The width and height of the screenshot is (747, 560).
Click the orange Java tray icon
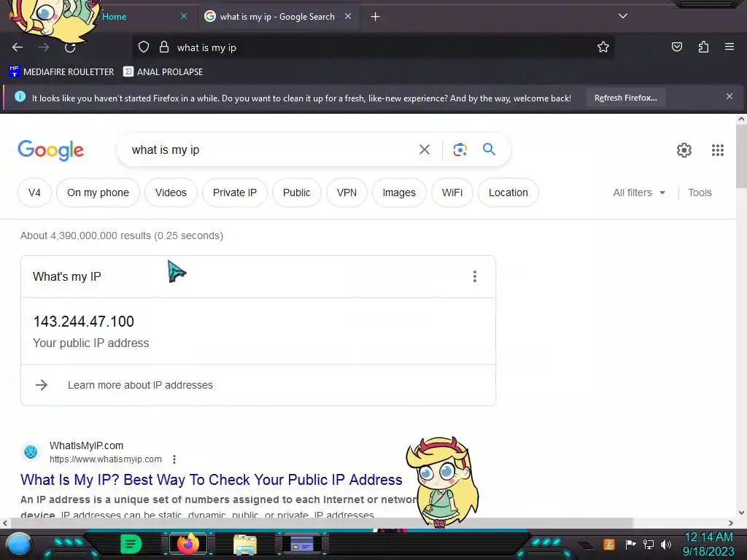point(609,544)
